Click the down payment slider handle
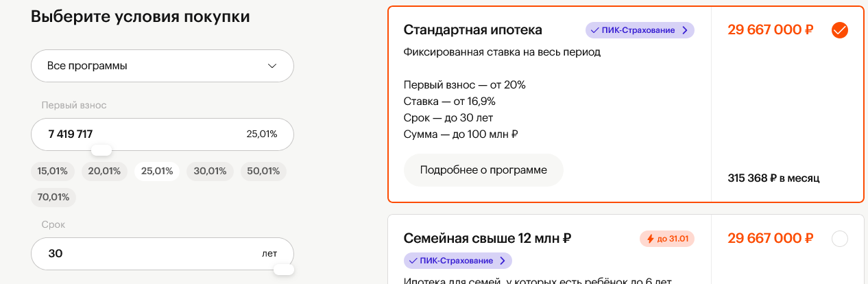The height and width of the screenshot is (284, 868). (x=101, y=150)
